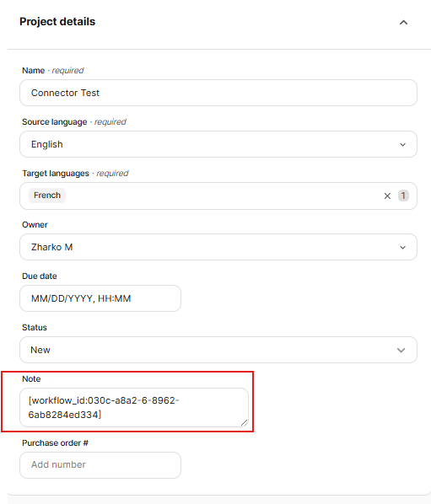
Task: Select the English source language value
Action: click(47, 144)
